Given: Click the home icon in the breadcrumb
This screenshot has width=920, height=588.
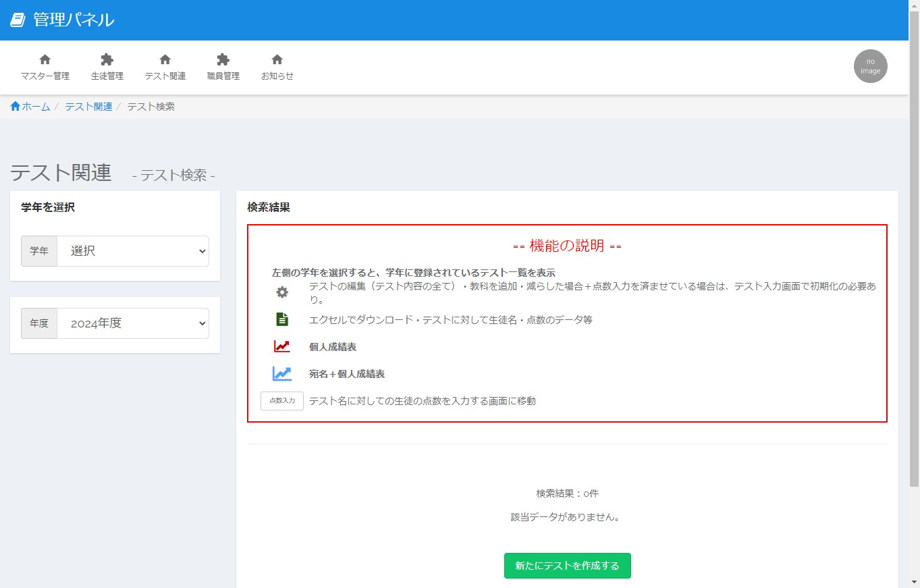Looking at the screenshot, I should click(x=16, y=107).
